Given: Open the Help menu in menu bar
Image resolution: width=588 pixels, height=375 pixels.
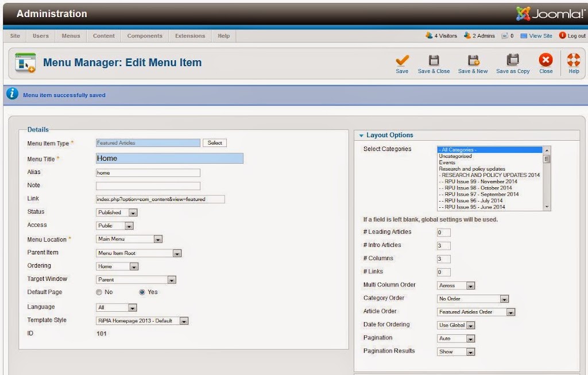Looking at the screenshot, I should pyautogui.click(x=224, y=36).
